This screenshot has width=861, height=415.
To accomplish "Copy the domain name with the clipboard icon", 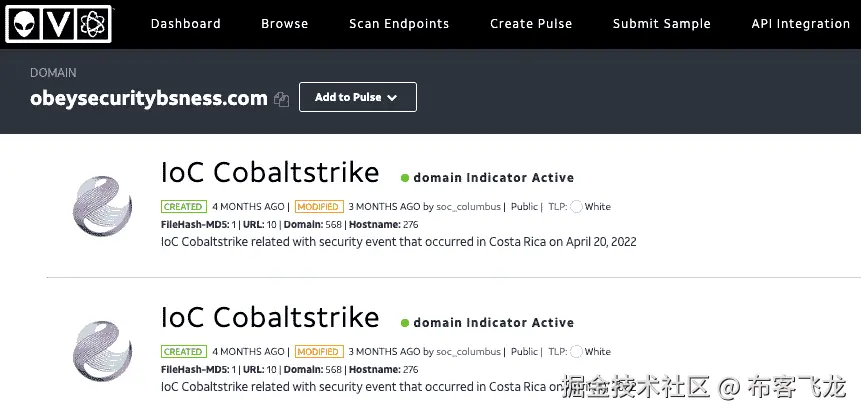I will pyautogui.click(x=282, y=99).
